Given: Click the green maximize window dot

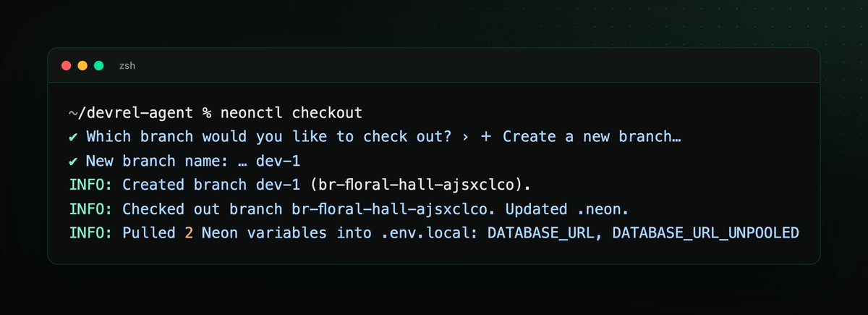Looking at the screenshot, I should 98,66.
